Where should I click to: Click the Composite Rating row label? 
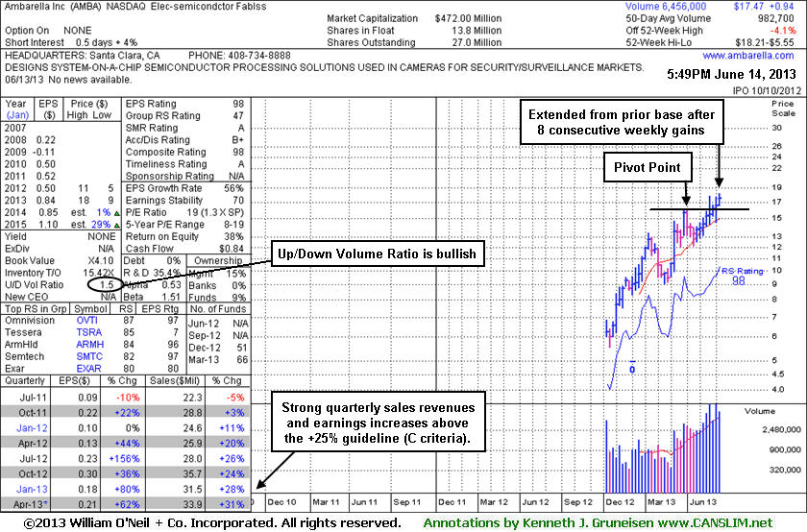click(x=165, y=152)
